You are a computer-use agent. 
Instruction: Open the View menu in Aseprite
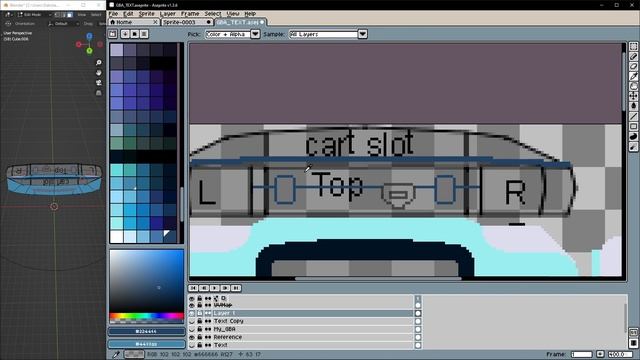pos(233,14)
